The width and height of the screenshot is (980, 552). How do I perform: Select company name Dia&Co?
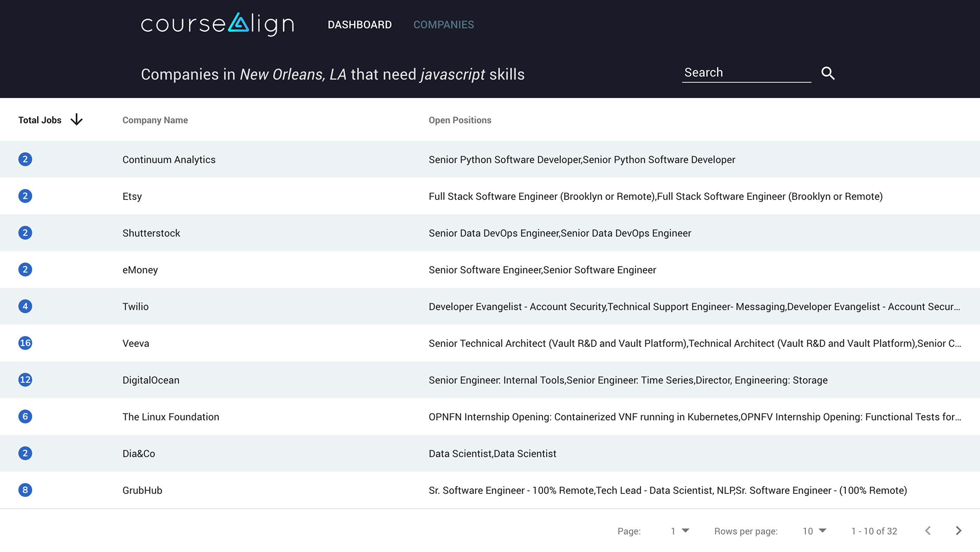click(x=138, y=454)
